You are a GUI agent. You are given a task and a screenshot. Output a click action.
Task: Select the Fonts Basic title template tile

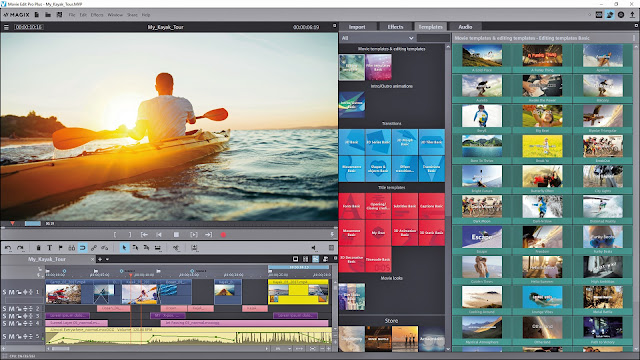[x=352, y=206]
